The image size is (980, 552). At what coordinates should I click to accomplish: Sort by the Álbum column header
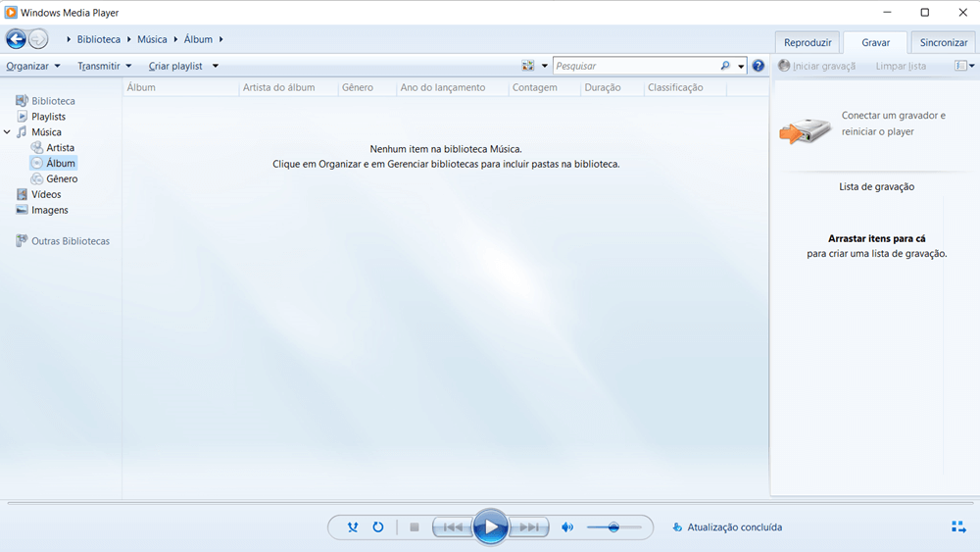[181, 87]
